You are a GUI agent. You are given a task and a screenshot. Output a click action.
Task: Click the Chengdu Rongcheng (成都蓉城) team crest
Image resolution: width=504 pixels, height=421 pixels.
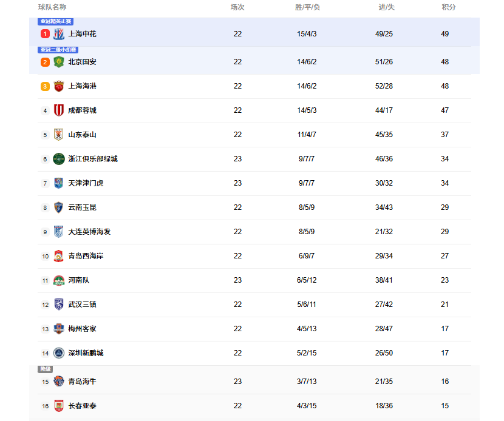59,110
